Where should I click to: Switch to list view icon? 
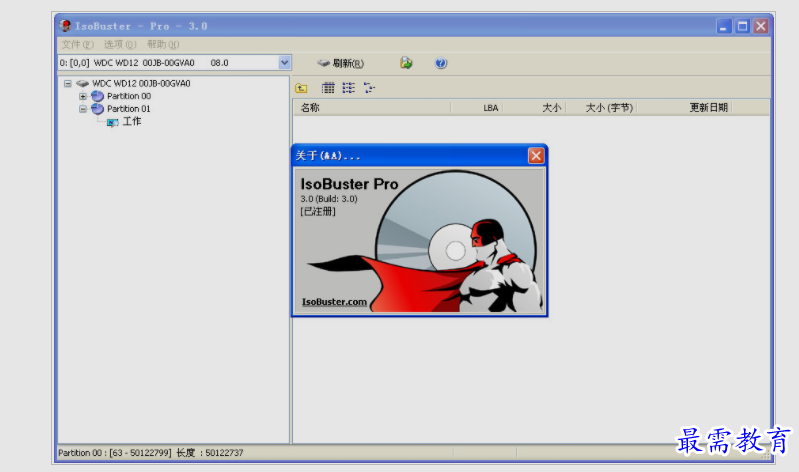click(349, 88)
